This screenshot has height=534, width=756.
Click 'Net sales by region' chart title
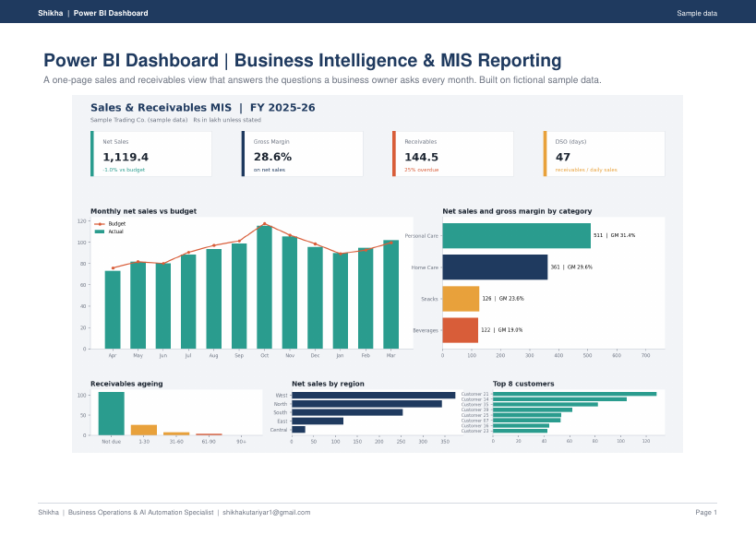tap(328, 384)
